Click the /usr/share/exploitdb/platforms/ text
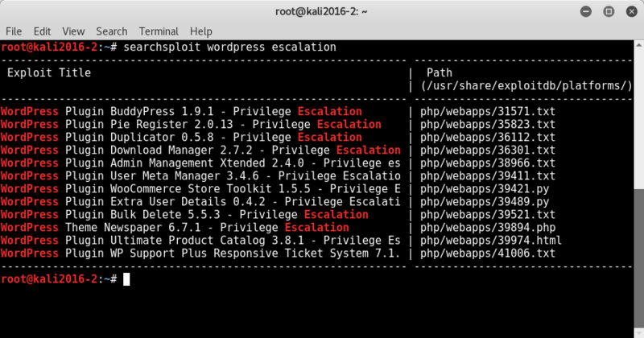This screenshot has height=338, width=644. (526, 86)
